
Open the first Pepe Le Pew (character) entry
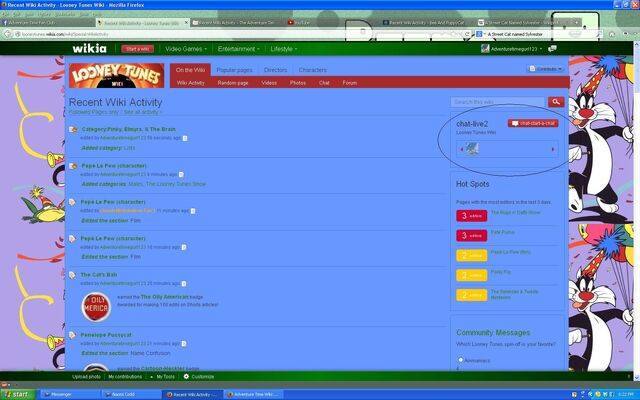click(x=114, y=166)
